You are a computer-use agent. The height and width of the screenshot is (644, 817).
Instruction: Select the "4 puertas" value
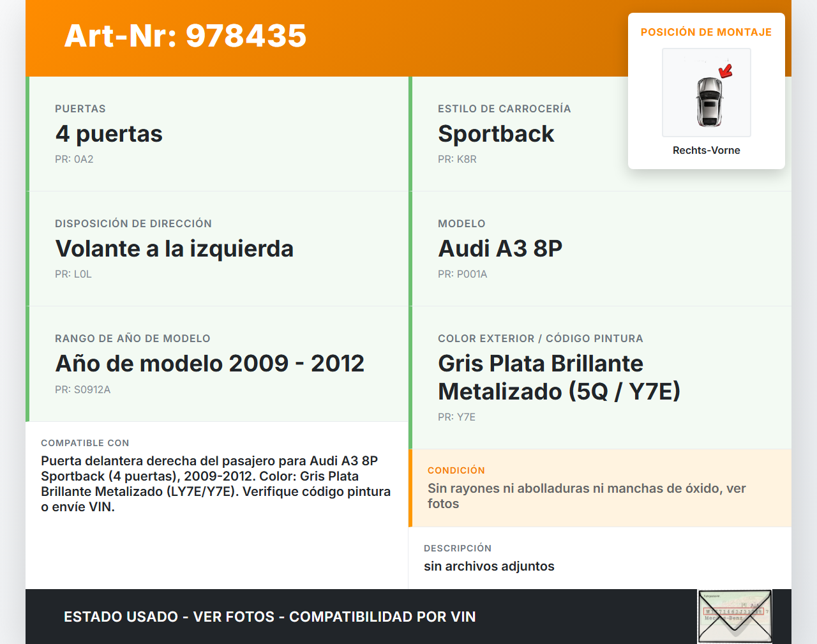click(109, 134)
